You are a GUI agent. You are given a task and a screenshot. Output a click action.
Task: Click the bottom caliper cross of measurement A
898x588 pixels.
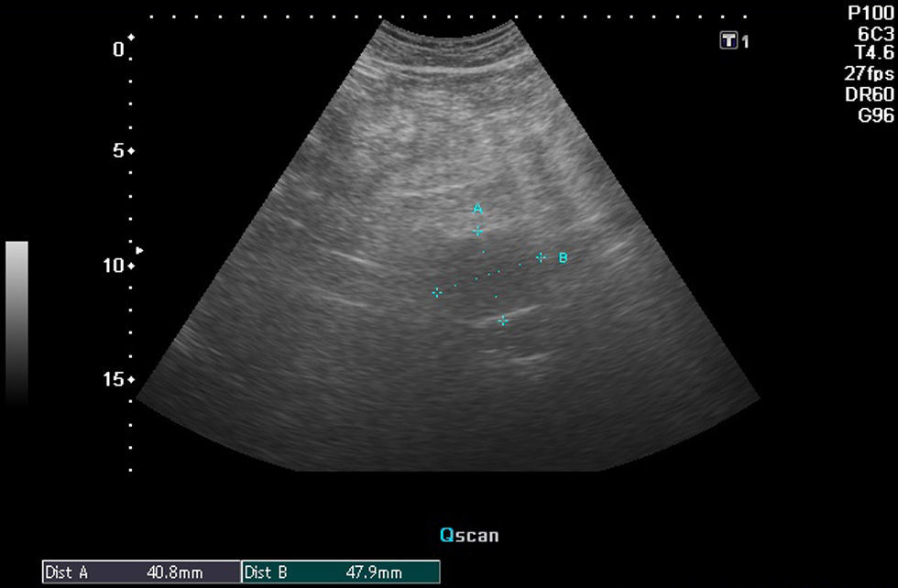503,321
